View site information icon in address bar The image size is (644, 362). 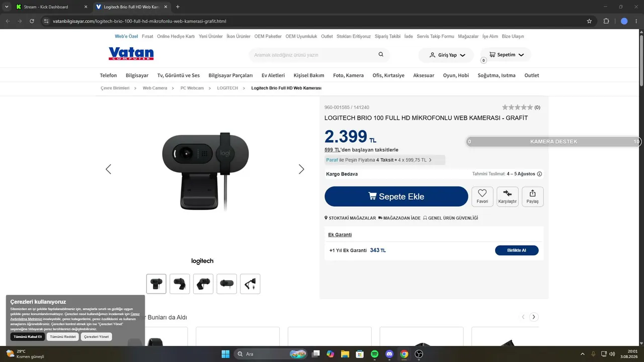click(x=46, y=21)
